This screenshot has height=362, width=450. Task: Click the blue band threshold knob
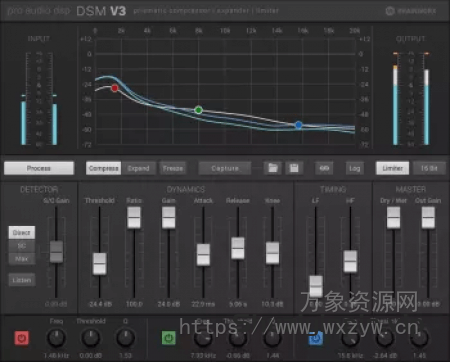[385, 338]
